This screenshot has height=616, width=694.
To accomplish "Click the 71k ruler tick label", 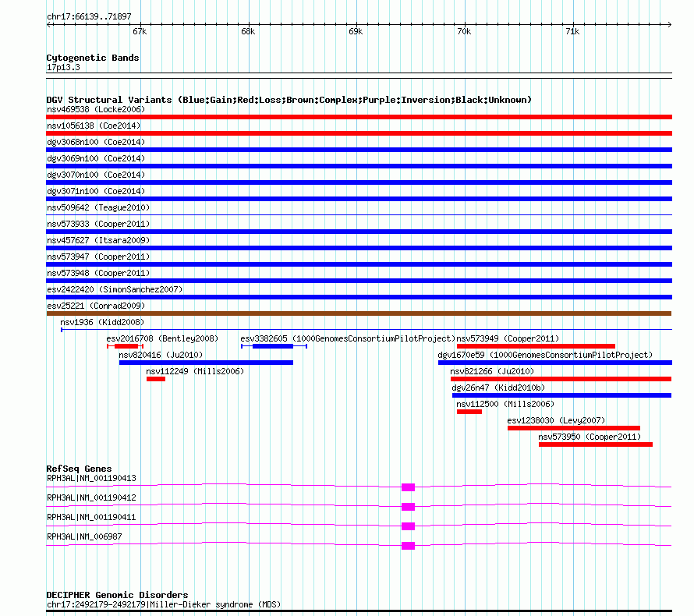I will click(x=572, y=31).
